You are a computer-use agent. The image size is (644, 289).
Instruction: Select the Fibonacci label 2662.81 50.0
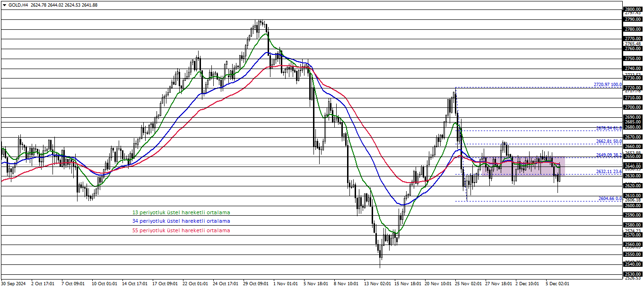click(609, 141)
